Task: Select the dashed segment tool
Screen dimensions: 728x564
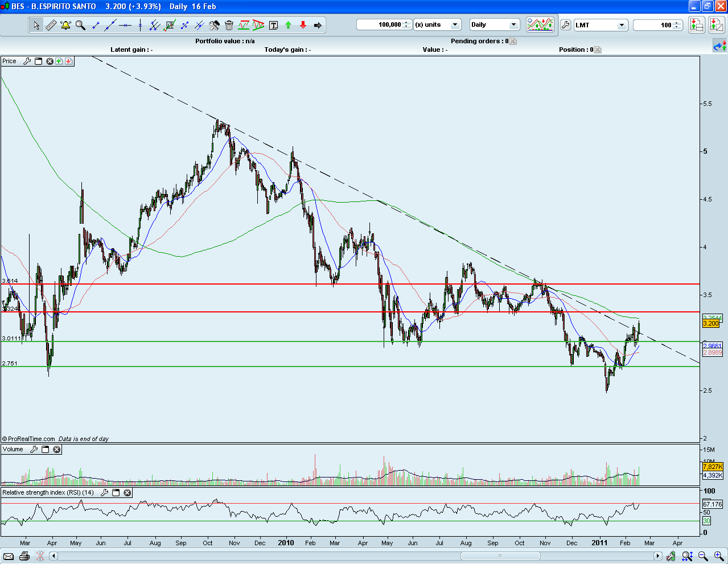Action: coord(184,25)
